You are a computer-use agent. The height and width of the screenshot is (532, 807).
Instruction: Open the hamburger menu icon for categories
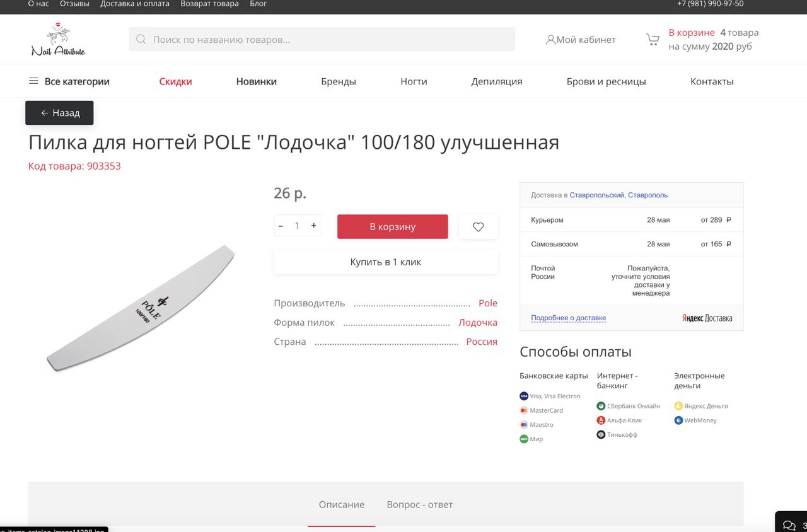click(33, 81)
